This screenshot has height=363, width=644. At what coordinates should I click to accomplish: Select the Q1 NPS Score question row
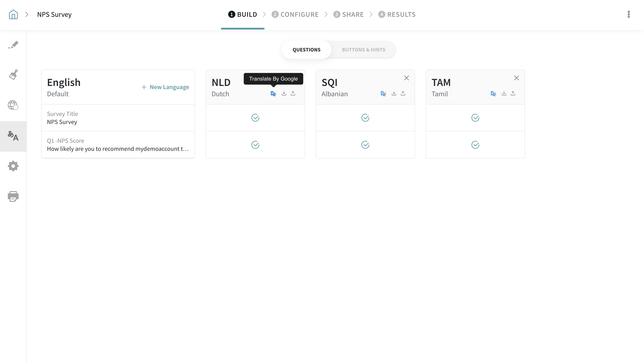pyautogui.click(x=118, y=145)
